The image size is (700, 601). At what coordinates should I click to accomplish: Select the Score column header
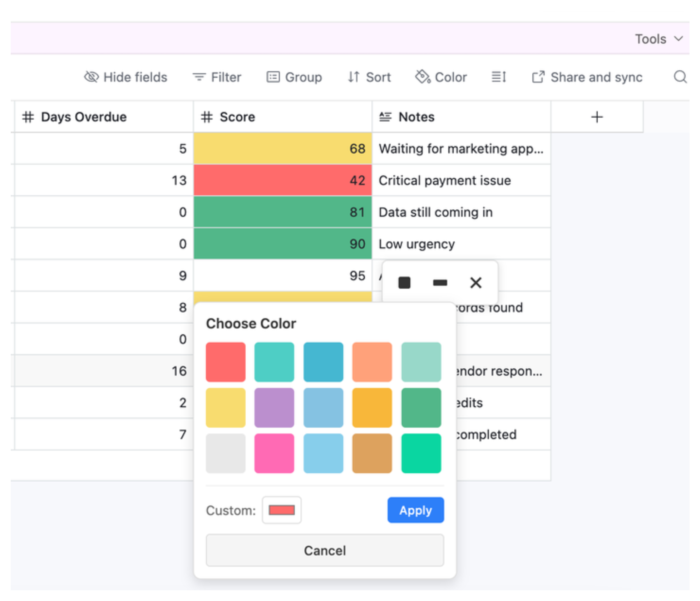coord(237,117)
